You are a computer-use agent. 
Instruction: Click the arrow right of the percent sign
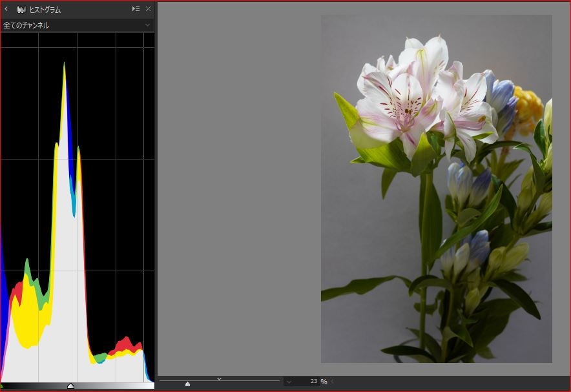(x=332, y=382)
